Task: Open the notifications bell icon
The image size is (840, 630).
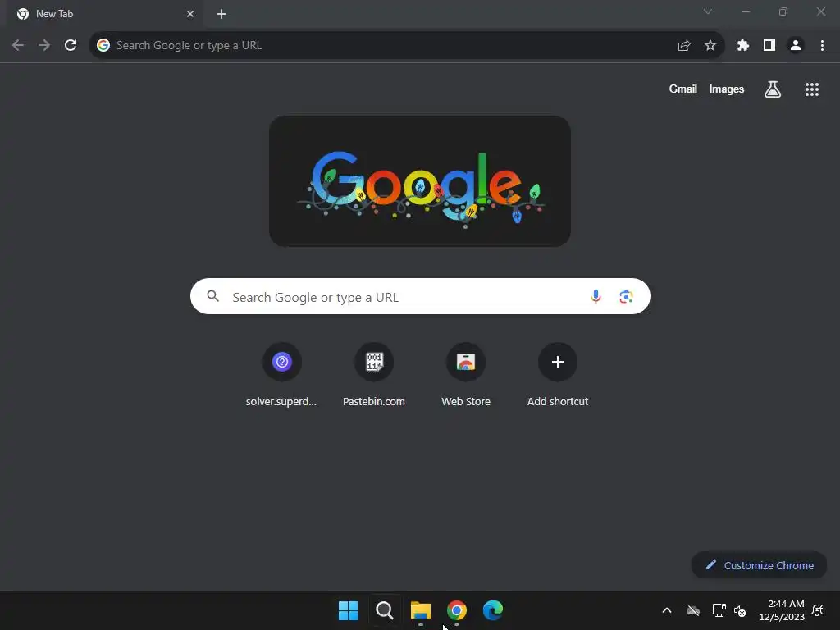Action: pos(818,610)
